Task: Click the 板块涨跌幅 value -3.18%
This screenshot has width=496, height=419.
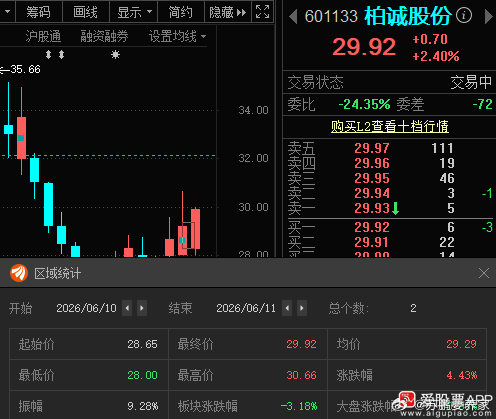Action: 299,406
